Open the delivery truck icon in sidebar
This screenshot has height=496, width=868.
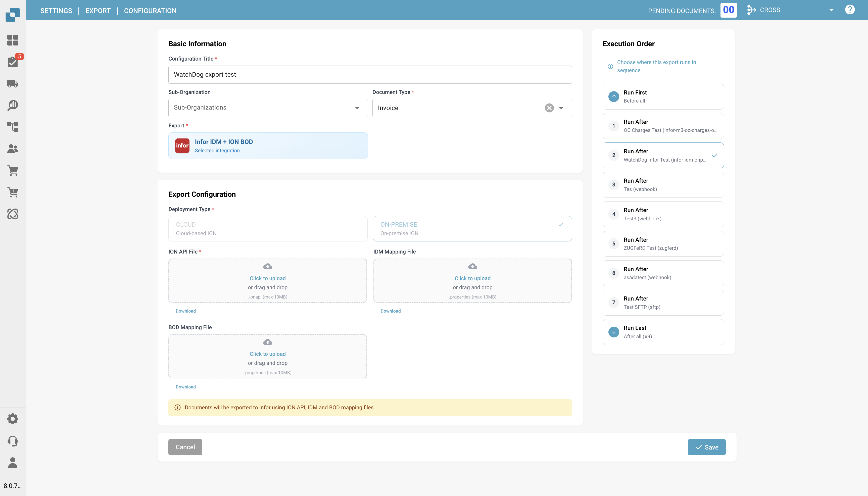click(x=13, y=83)
